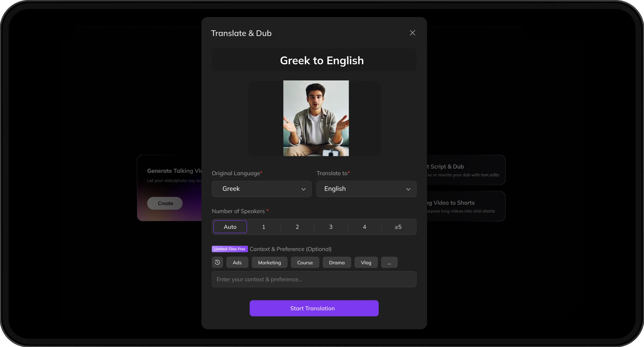The height and width of the screenshot is (347, 644).
Task: Open the Translate to dropdown showing English
Action: point(366,189)
